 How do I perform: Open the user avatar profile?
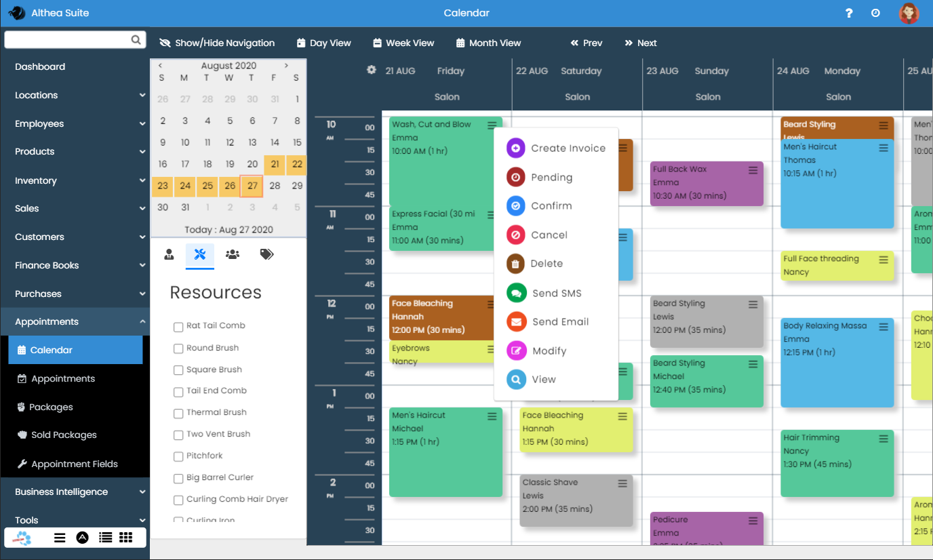[909, 13]
